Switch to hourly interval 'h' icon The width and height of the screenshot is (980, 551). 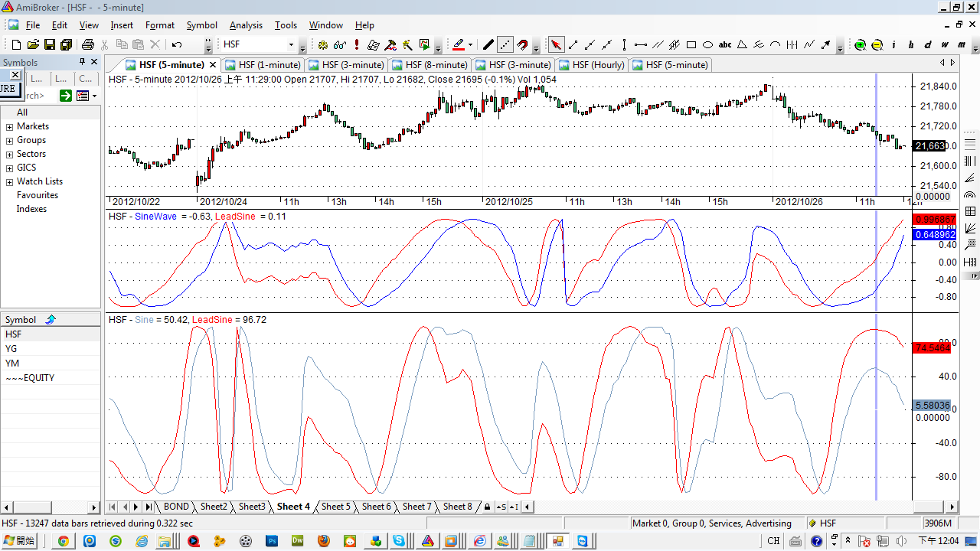[911, 45]
